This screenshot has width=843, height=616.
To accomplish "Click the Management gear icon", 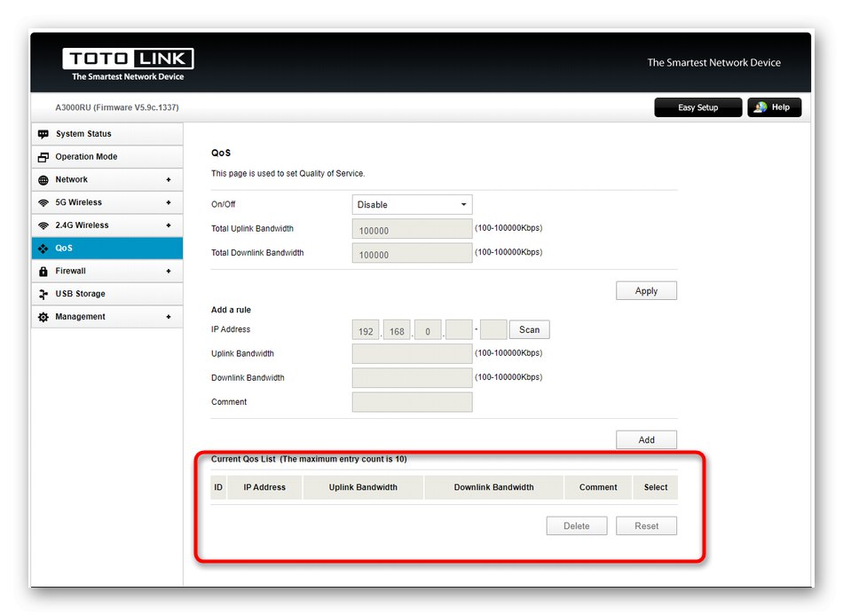I will tap(43, 317).
